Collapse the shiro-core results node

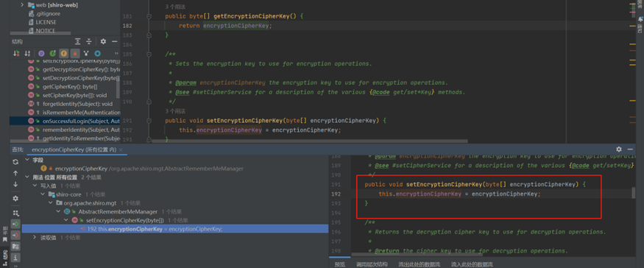point(43,194)
